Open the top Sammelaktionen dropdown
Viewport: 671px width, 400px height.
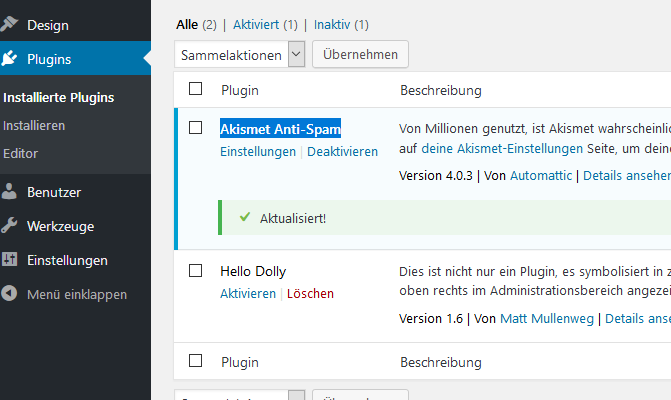pos(240,54)
